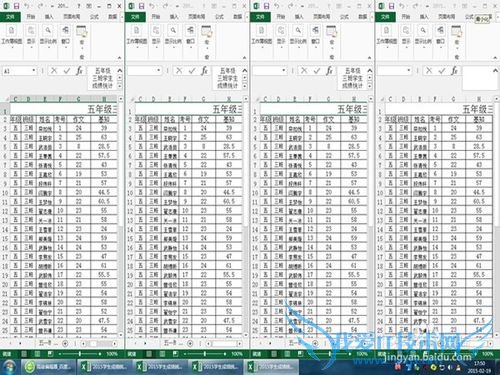Click Insert Function fx in the leftmost window
500x375 pixels.
click(x=79, y=71)
